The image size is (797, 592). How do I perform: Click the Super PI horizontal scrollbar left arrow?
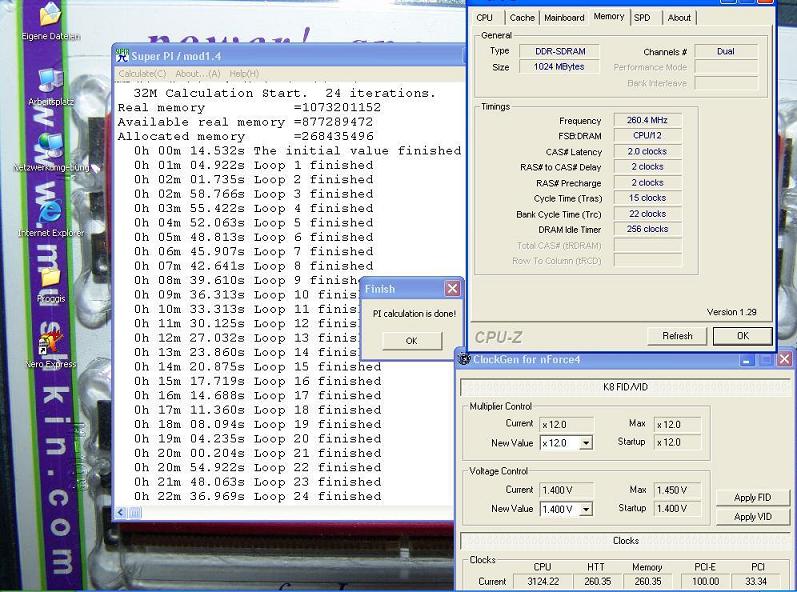point(120,513)
